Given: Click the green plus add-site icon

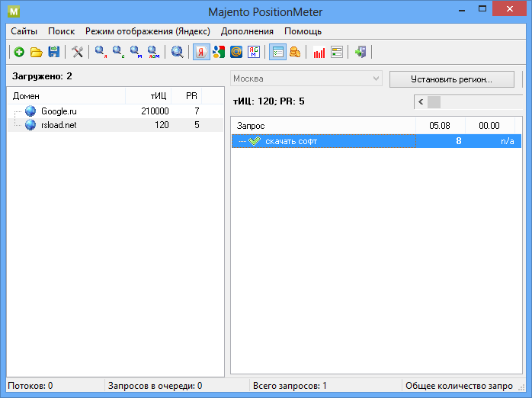Looking at the screenshot, I should click(19, 52).
